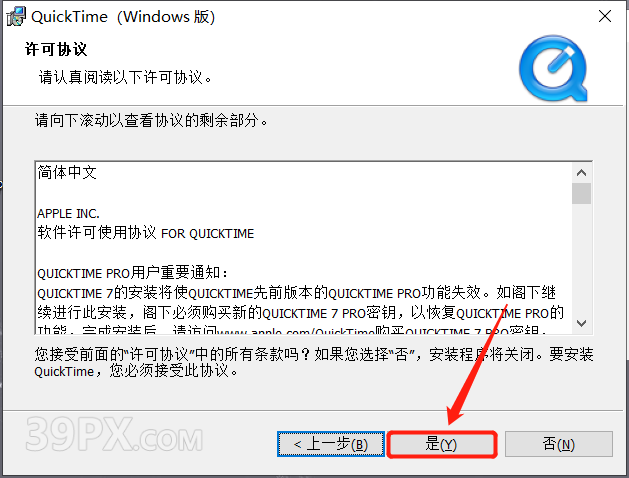Viewport: 629px width, 478px height.
Task: Click the QuickTime (Windows 版) title bar text
Action: click(x=123, y=17)
